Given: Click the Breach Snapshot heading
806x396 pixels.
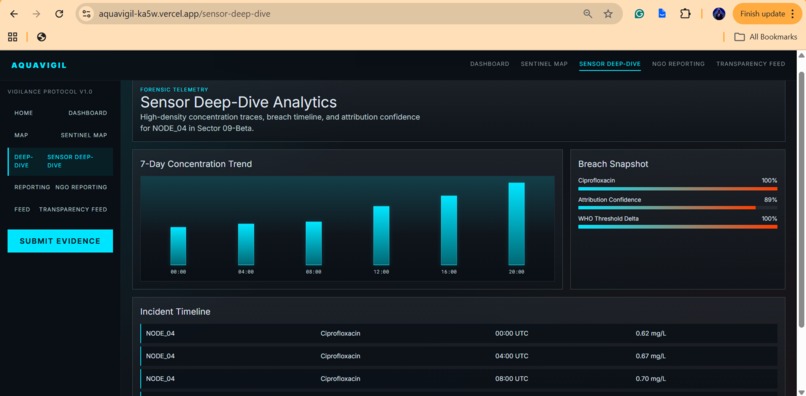Looking at the screenshot, I should coord(613,164).
